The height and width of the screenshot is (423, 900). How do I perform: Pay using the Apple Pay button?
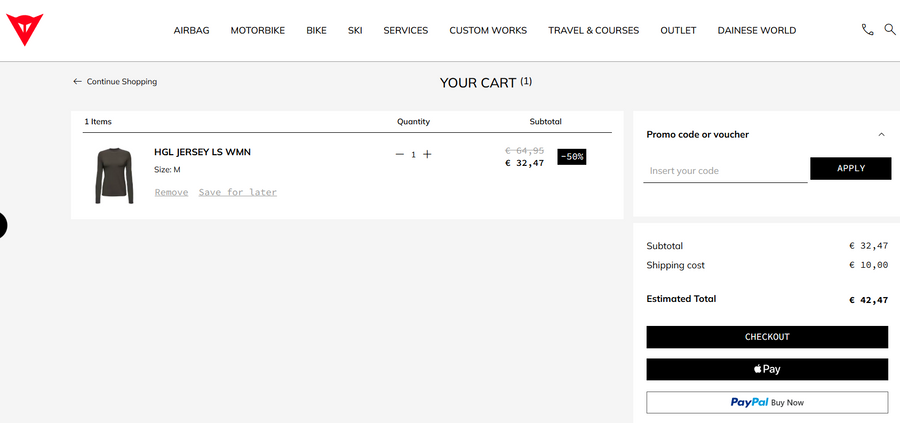767,369
